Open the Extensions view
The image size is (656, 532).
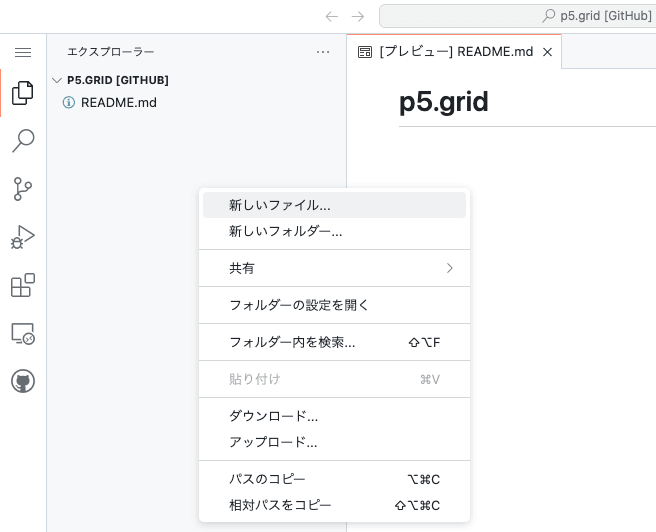tap(22, 285)
